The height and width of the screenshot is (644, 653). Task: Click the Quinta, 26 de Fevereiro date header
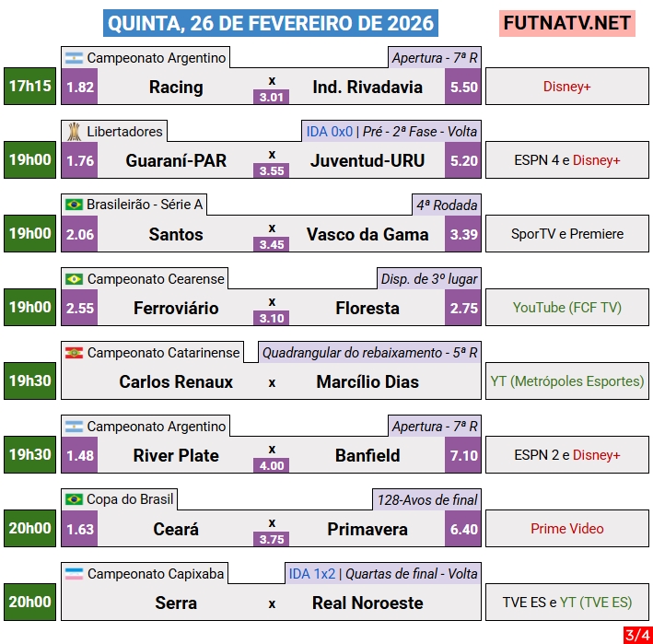coord(271,23)
